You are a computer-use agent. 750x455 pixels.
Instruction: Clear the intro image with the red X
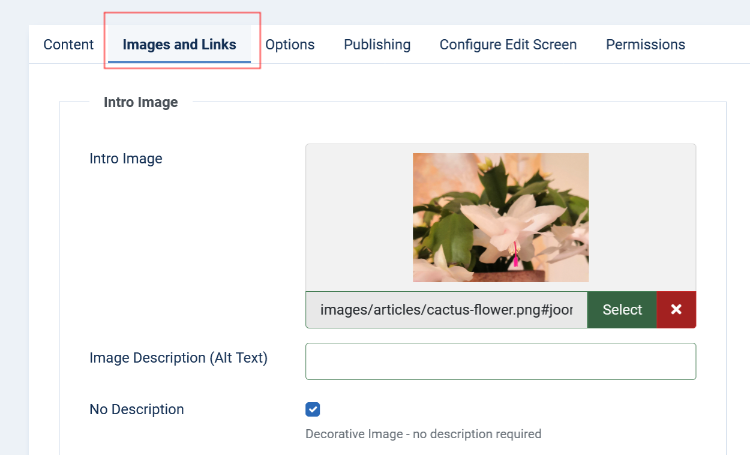click(676, 310)
